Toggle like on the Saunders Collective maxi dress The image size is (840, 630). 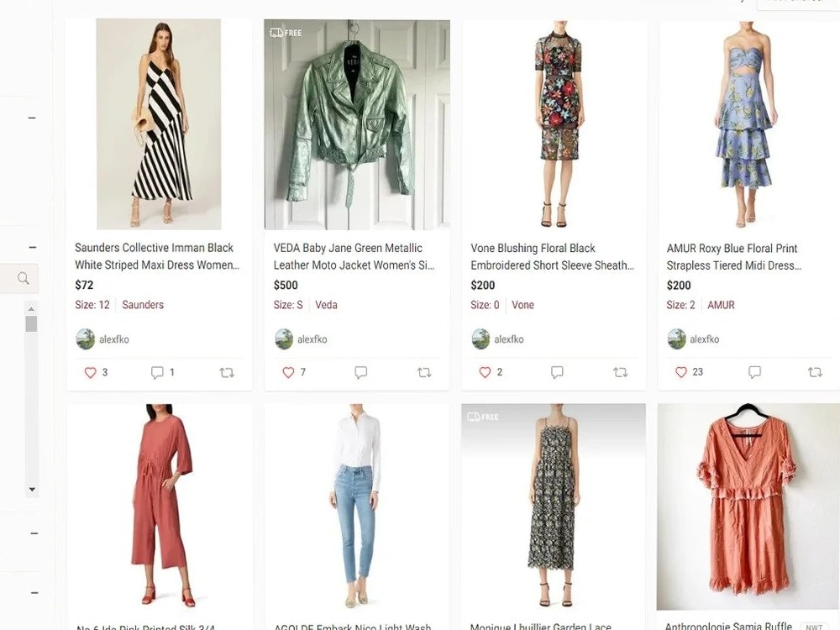(x=90, y=372)
